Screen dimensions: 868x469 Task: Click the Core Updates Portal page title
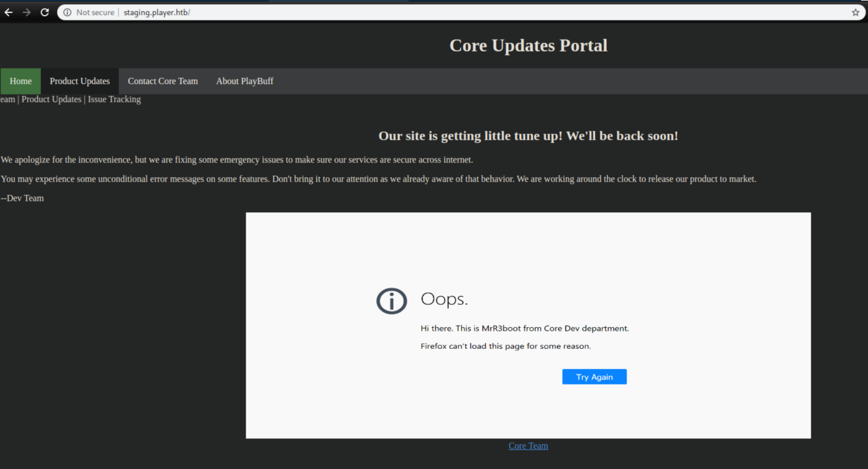(x=528, y=45)
